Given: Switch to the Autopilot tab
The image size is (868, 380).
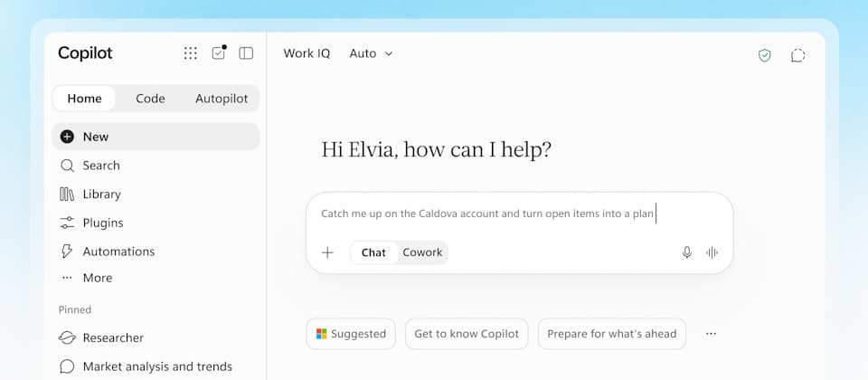Looking at the screenshot, I should point(222,99).
